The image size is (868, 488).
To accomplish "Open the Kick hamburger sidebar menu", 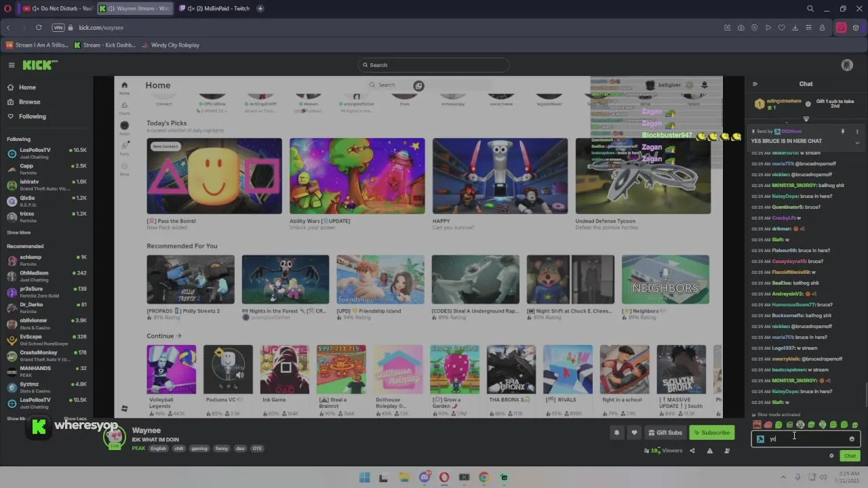I will coord(12,65).
